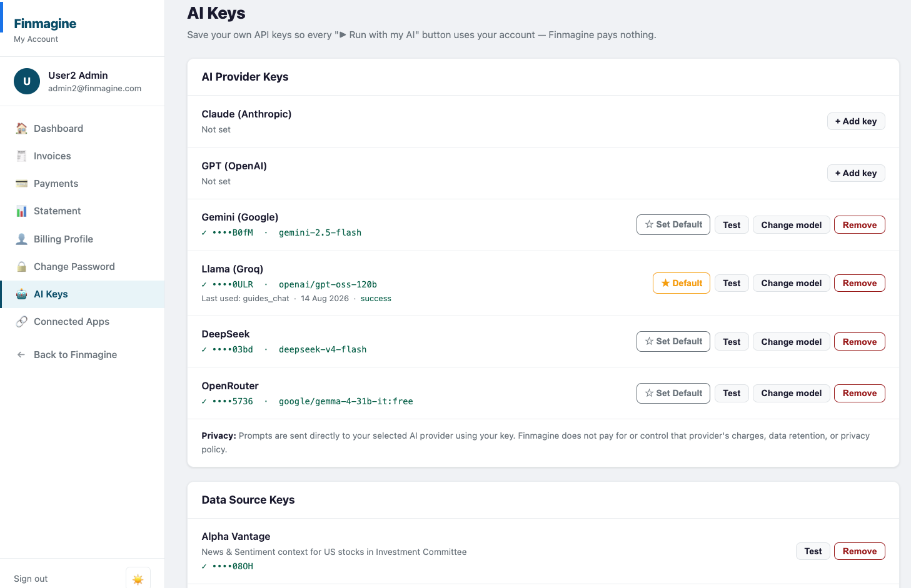Open Billing Profile page

83,239
